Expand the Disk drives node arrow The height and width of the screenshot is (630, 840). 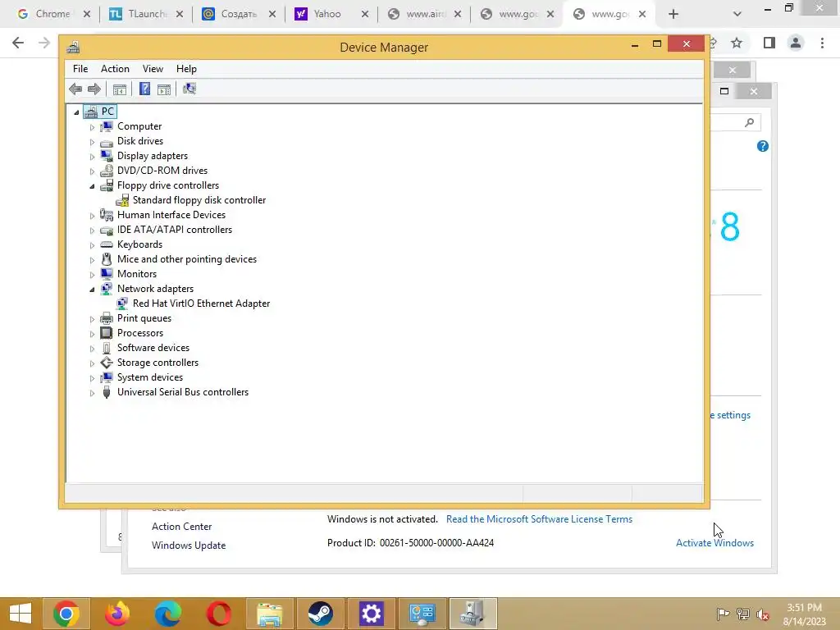pyautogui.click(x=92, y=143)
